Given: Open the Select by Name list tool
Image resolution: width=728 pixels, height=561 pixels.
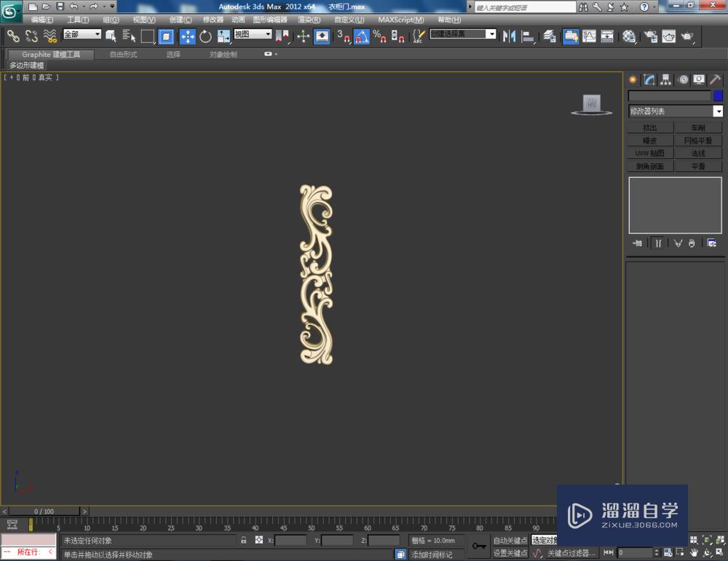Looking at the screenshot, I should pyautogui.click(x=129, y=36).
